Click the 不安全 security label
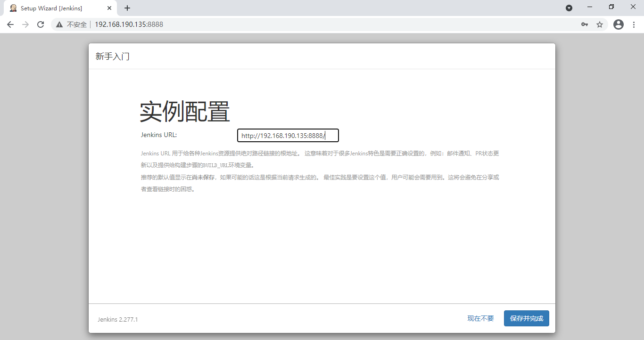This screenshot has height=340, width=644. tap(76, 24)
